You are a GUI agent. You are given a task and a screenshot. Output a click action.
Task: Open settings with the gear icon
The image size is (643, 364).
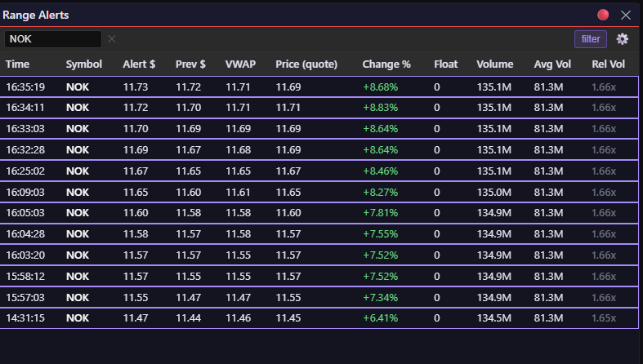pos(623,39)
